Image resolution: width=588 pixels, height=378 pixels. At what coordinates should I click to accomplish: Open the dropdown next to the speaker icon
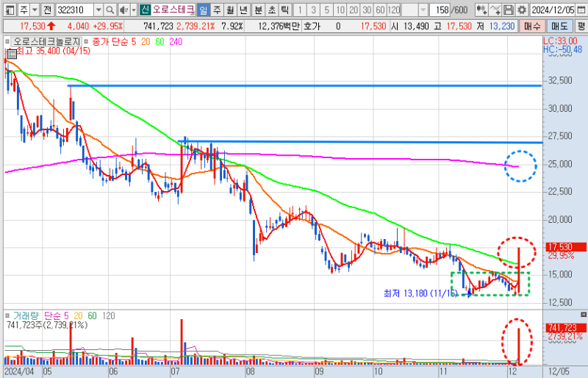coord(134,10)
